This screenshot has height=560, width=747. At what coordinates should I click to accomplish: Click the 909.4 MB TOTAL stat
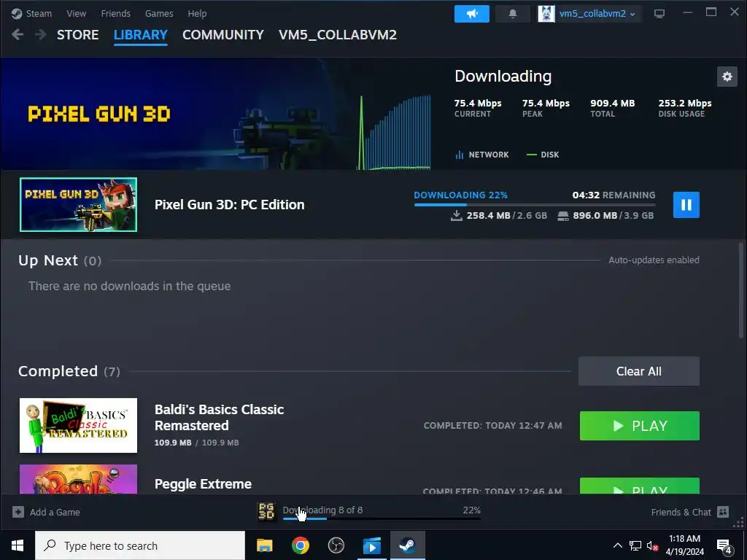tap(613, 108)
